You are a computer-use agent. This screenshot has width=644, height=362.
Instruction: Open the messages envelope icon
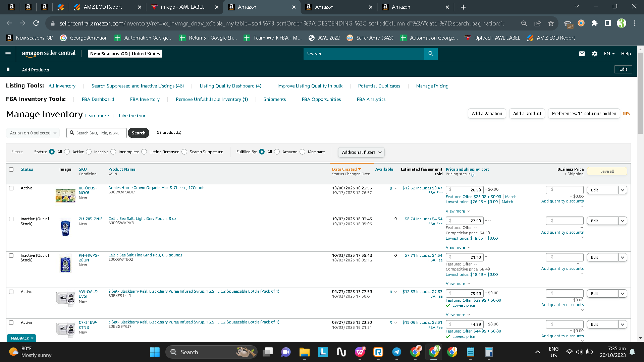[x=582, y=54]
